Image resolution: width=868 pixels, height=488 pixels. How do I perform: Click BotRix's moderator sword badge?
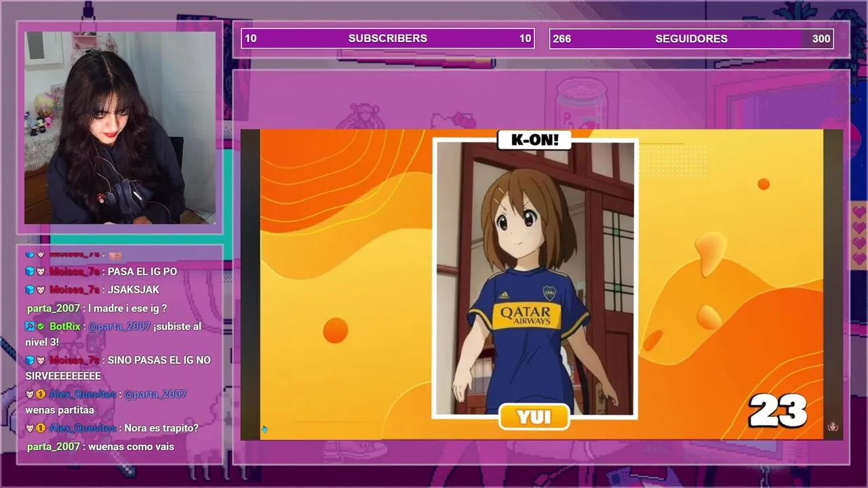tap(30, 326)
